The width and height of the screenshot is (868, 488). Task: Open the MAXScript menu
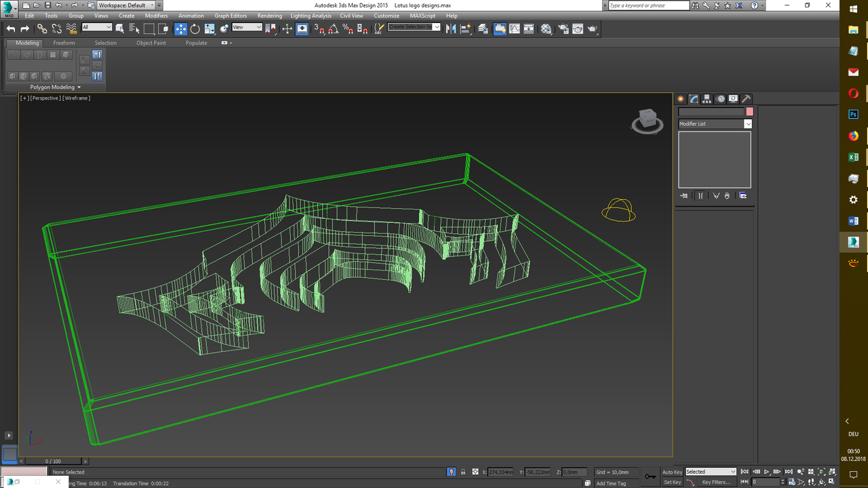tap(422, 16)
